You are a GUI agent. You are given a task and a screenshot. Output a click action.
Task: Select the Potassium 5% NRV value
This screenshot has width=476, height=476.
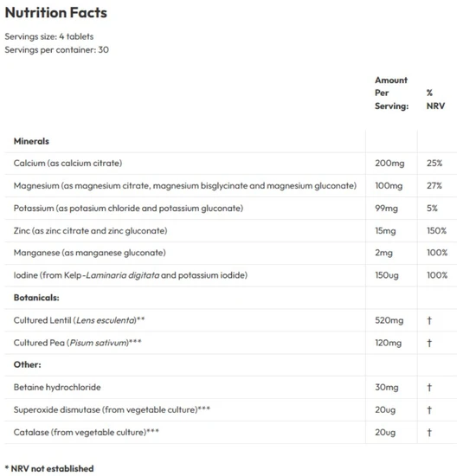(x=432, y=209)
